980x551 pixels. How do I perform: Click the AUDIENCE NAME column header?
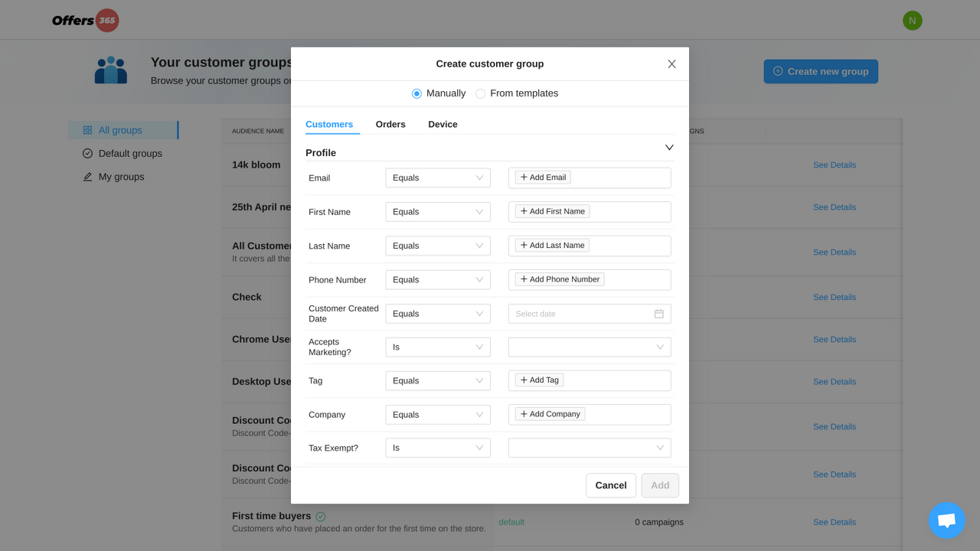click(258, 131)
